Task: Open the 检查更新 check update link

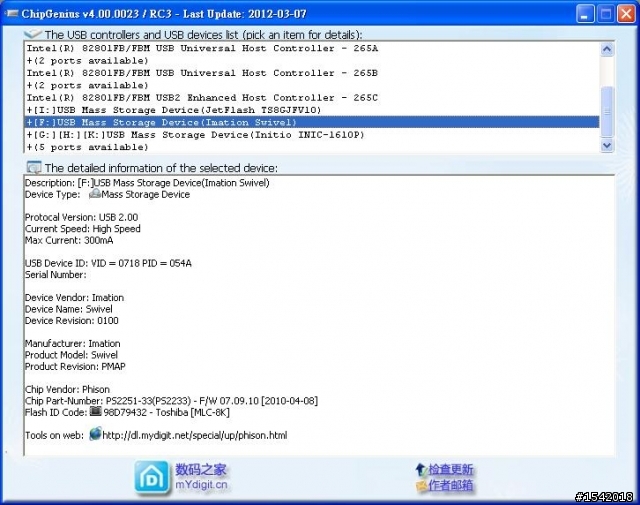Action: [451, 469]
